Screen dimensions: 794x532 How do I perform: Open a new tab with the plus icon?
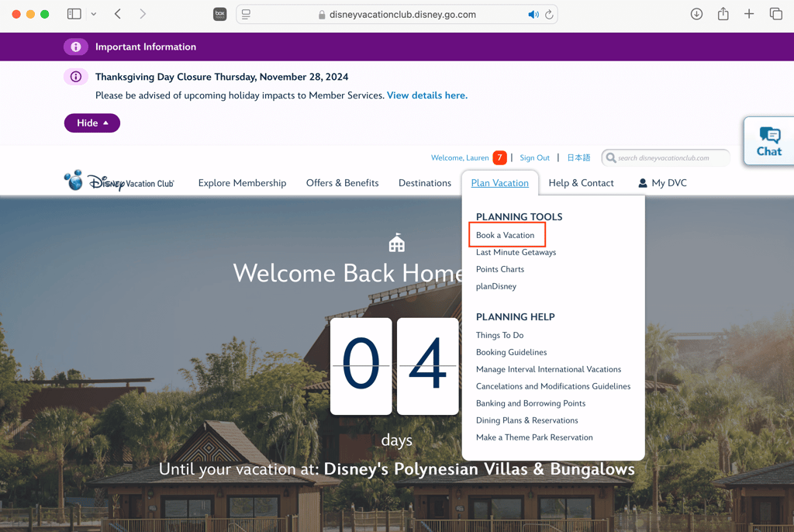pyautogui.click(x=749, y=14)
